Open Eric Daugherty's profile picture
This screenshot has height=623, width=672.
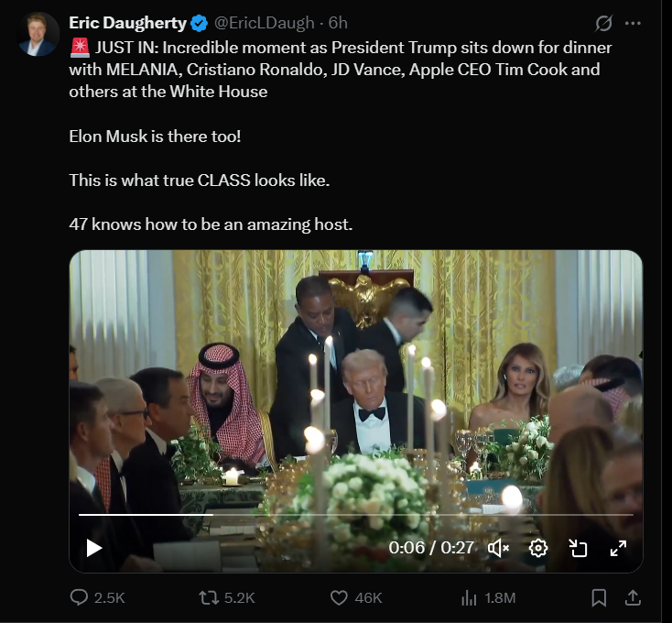(x=38, y=34)
